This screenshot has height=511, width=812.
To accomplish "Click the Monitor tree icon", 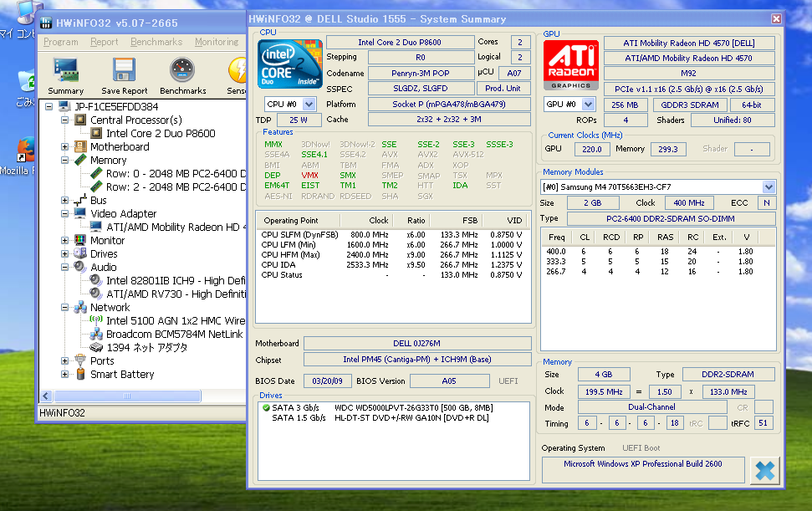I will 80,240.
